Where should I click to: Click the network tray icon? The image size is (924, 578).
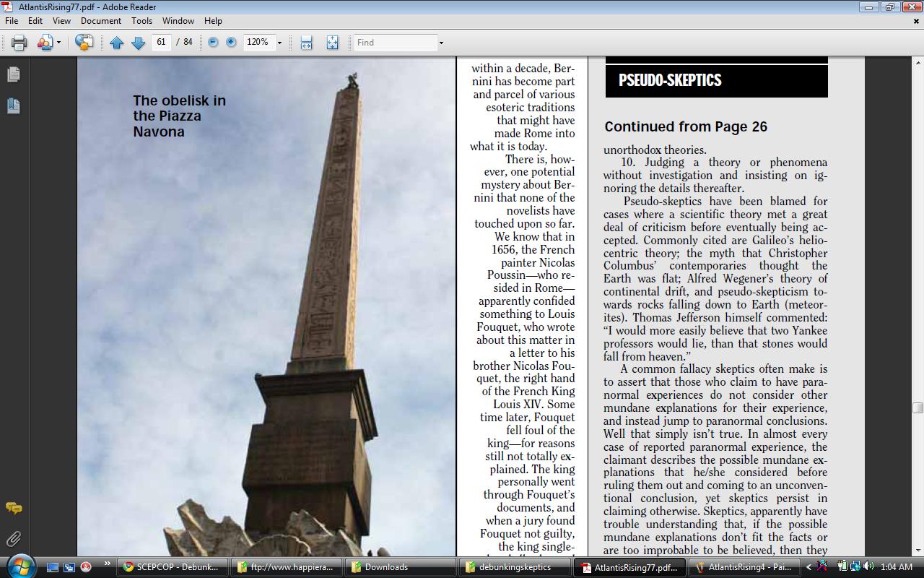(855, 566)
